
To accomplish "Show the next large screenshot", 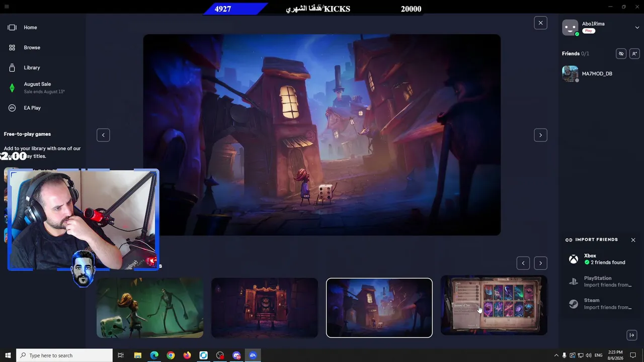I will (x=540, y=135).
